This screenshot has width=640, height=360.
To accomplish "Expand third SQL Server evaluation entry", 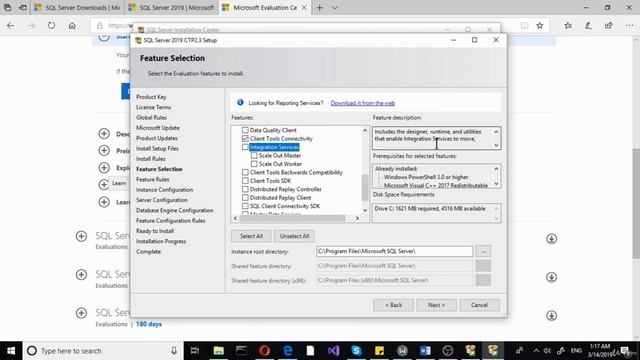I will point(81,313).
